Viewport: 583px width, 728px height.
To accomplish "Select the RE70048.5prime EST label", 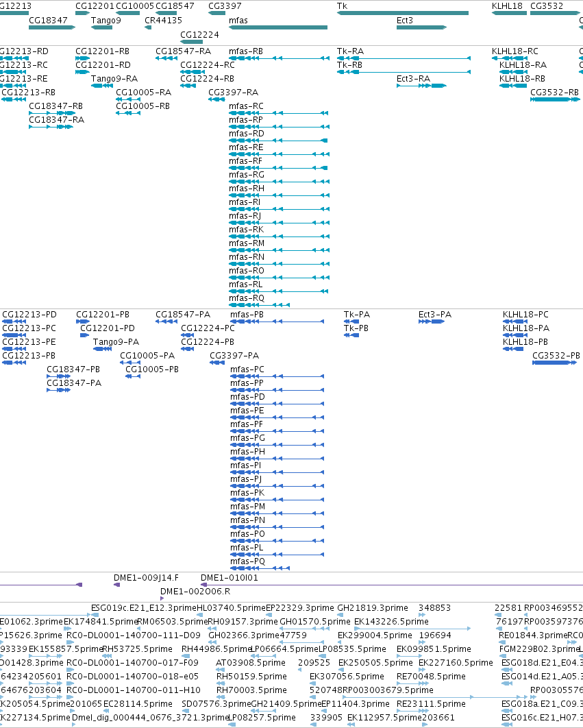I will pos(431,677).
